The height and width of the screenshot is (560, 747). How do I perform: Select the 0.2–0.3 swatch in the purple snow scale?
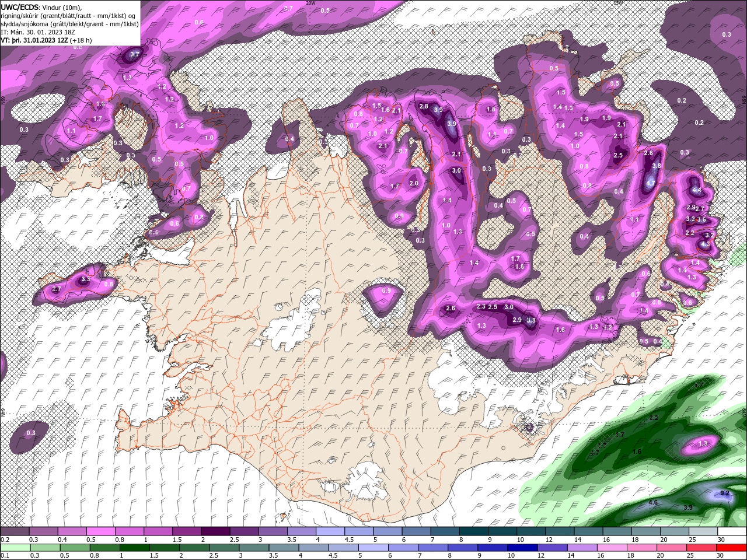tap(15, 532)
